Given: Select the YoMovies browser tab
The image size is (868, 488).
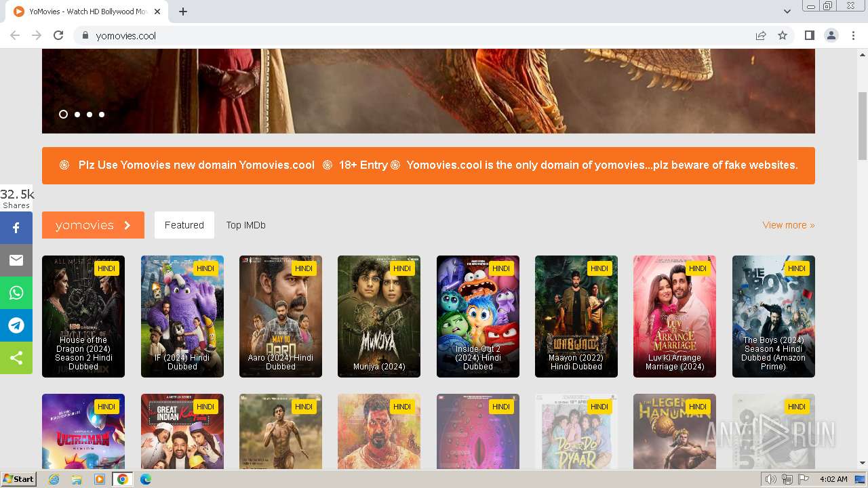Looking at the screenshot, I should pyautogui.click(x=88, y=12).
